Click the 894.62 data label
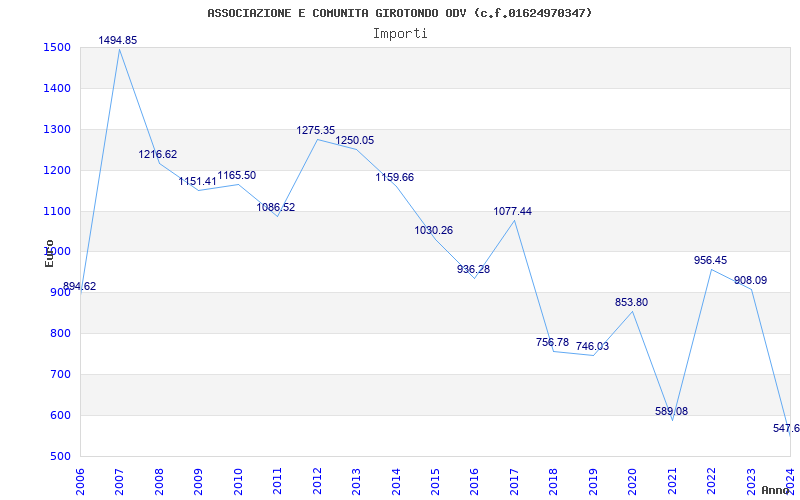 [x=80, y=286]
